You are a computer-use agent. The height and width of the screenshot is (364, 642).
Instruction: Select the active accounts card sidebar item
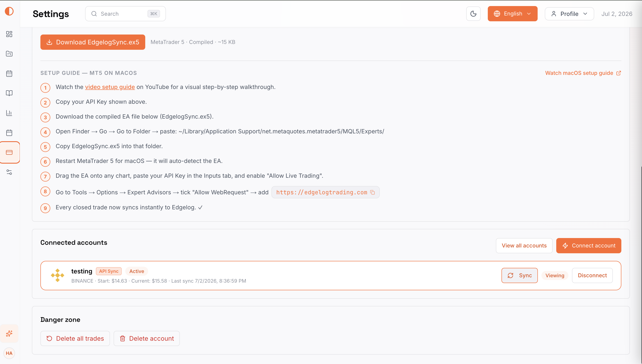click(x=10, y=152)
